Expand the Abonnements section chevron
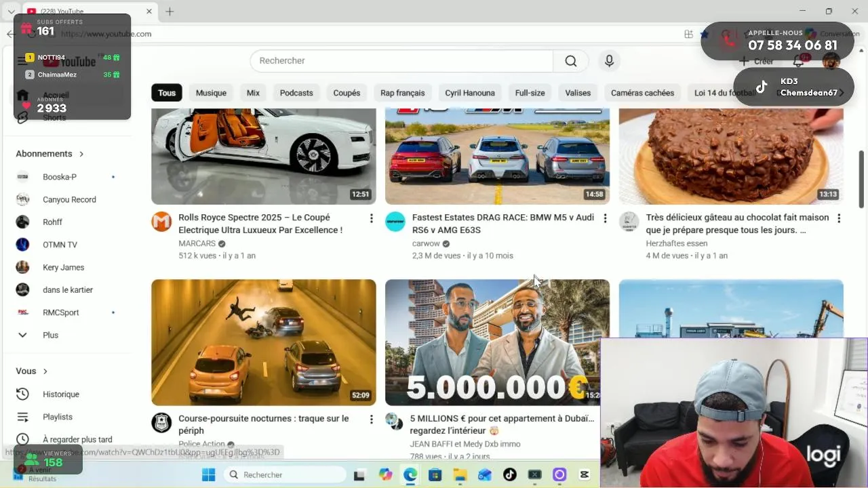This screenshot has width=868, height=488. pos(81,154)
